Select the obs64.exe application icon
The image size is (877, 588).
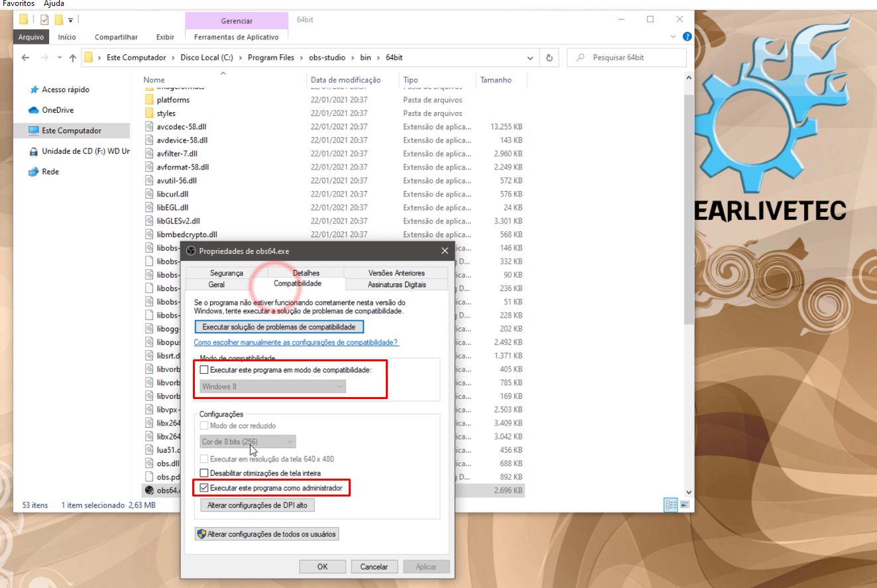pyautogui.click(x=149, y=491)
